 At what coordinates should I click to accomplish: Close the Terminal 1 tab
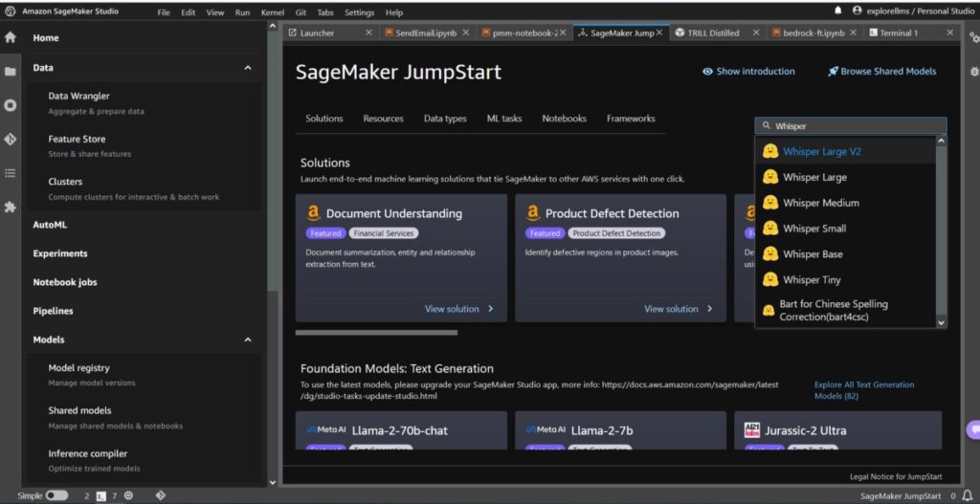click(950, 33)
